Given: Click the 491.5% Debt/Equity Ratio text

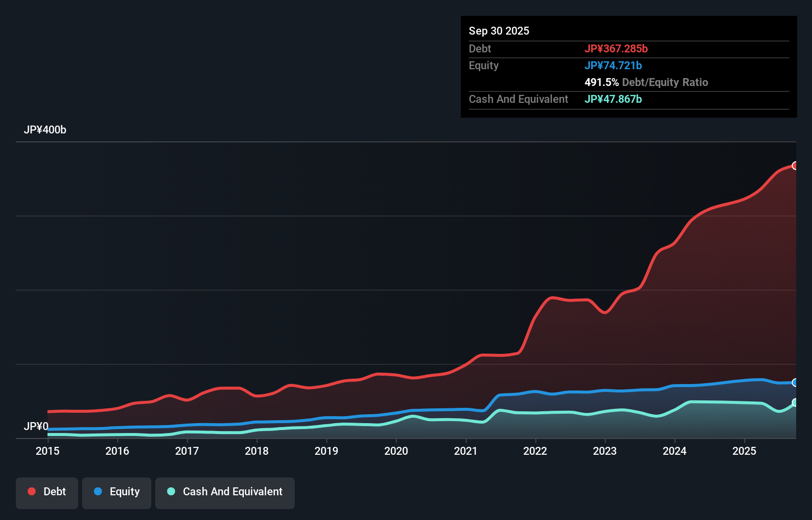Looking at the screenshot, I should pos(646,82).
